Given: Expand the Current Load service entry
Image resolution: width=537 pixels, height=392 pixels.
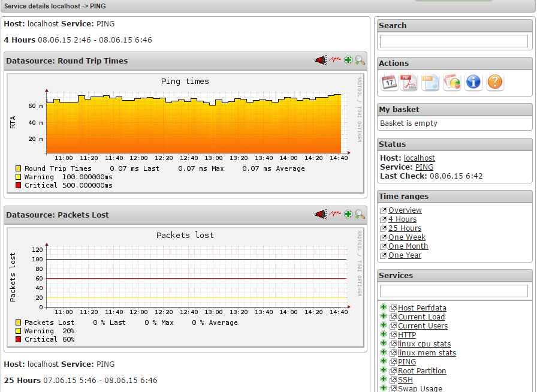Looking at the screenshot, I should 383,316.
